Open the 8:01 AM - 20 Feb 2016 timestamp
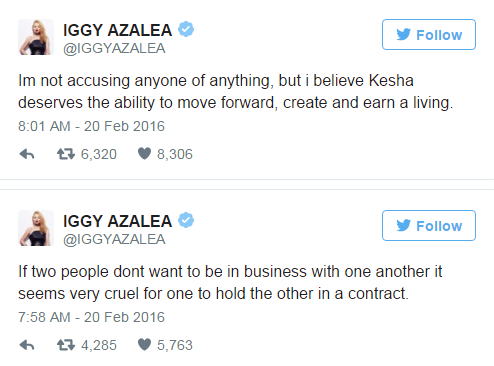The width and height of the screenshot is (494, 366). coord(91,126)
